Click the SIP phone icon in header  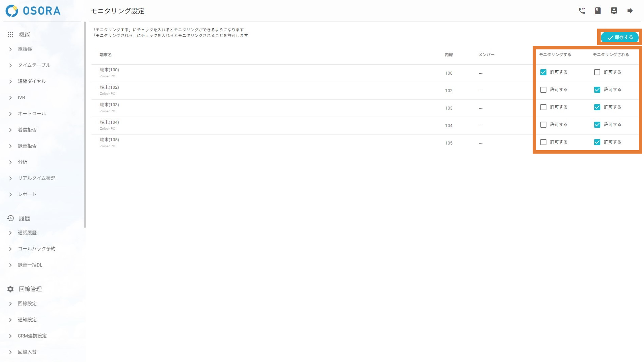(x=581, y=11)
